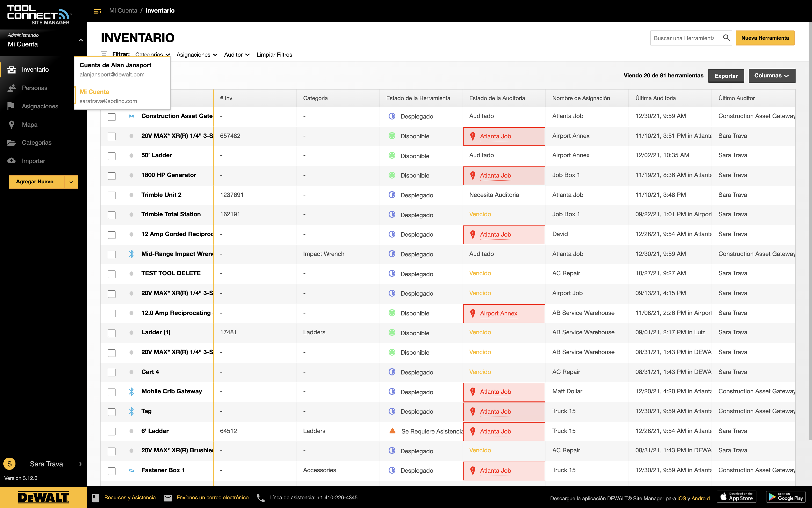Click Limpiar Filtros
Screen dimensions: 812x508
tap(274, 54)
